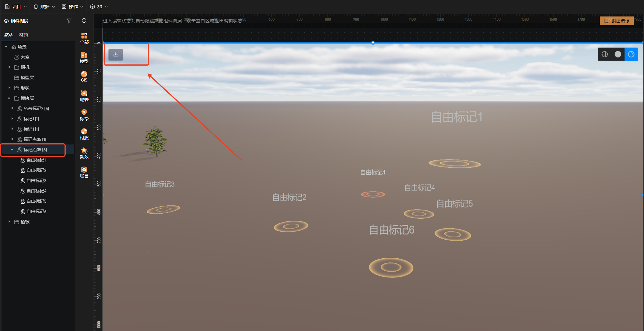Open the 数据 menu
Screen dimensions: 644x331
(44, 6)
